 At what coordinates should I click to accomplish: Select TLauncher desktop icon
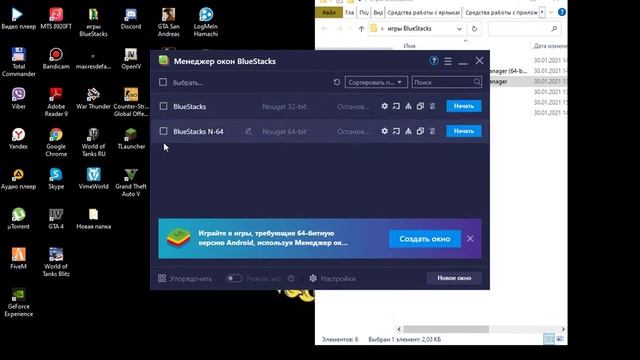tap(131, 138)
